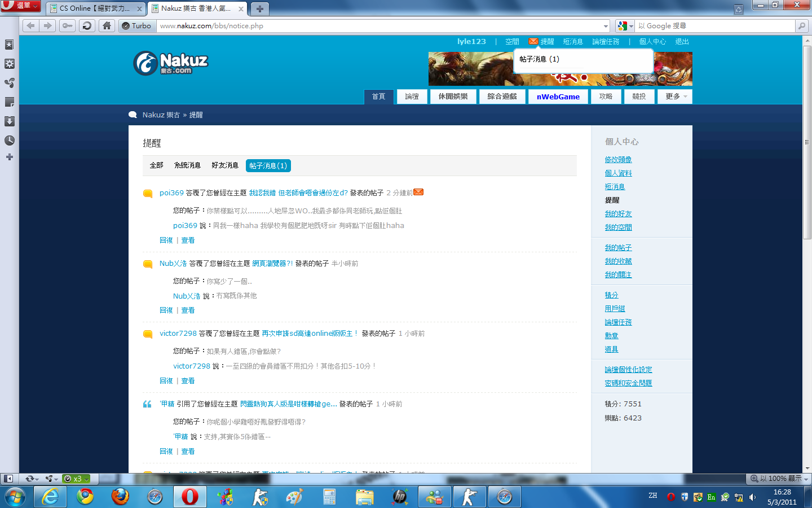The width and height of the screenshot is (812, 508).
Task: Open the Bookmarks star panel in sidebar
Action: [x=9, y=45]
